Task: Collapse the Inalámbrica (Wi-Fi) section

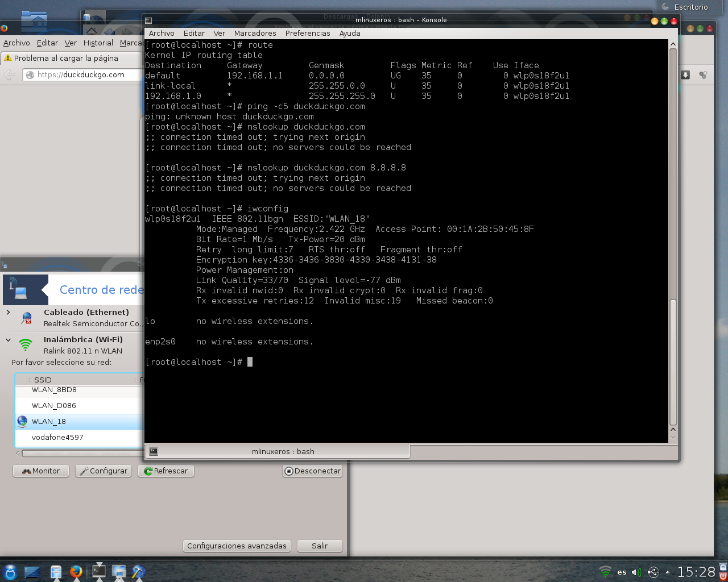Action: pos(8,340)
